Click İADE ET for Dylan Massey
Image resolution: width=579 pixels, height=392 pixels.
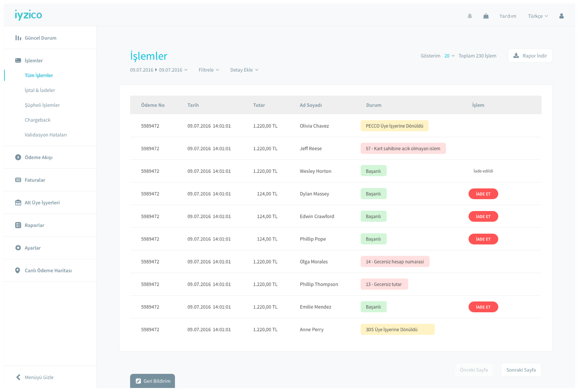coord(483,194)
